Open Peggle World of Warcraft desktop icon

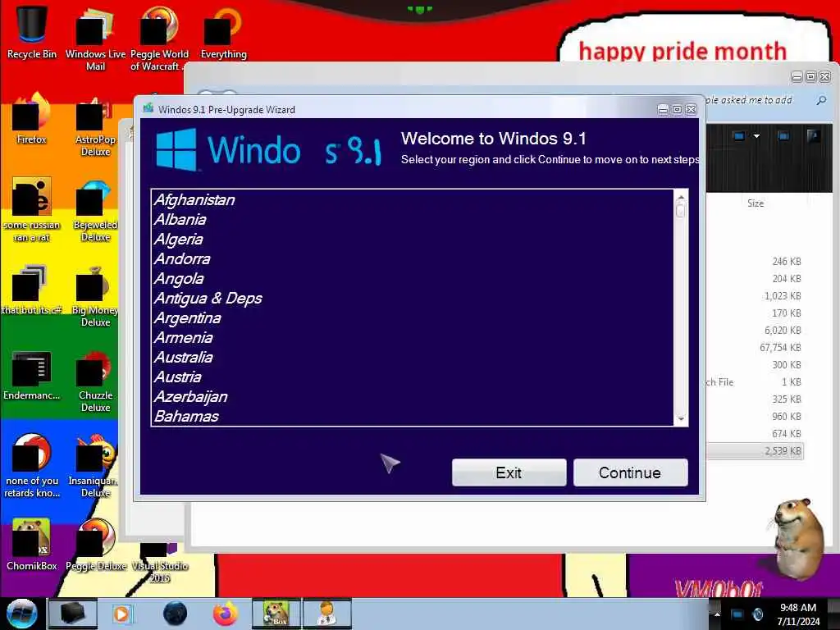tap(159, 38)
